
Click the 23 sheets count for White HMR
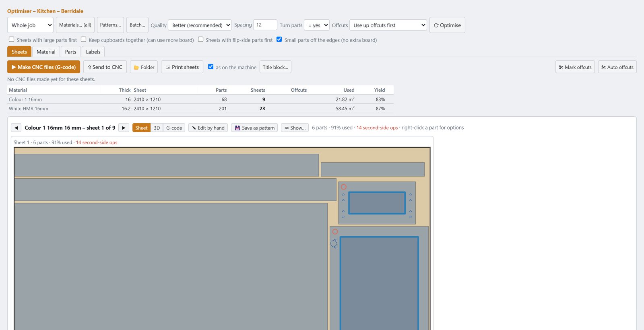[262, 109]
